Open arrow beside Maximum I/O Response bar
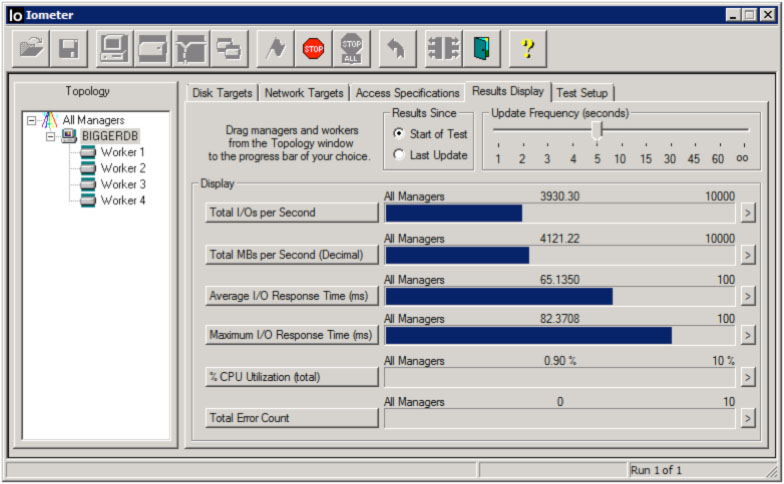Screen dimensions: 784x484 pyautogui.click(x=748, y=335)
